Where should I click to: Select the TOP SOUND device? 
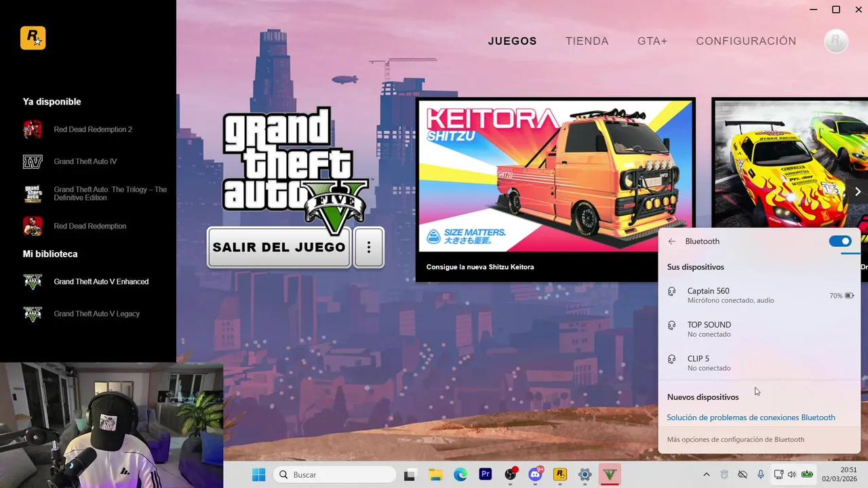point(759,329)
